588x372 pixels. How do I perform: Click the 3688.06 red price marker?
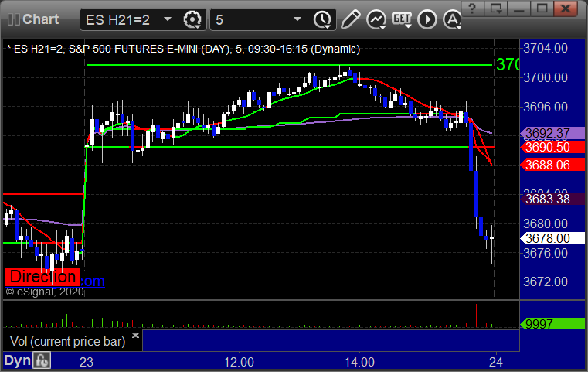552,165
